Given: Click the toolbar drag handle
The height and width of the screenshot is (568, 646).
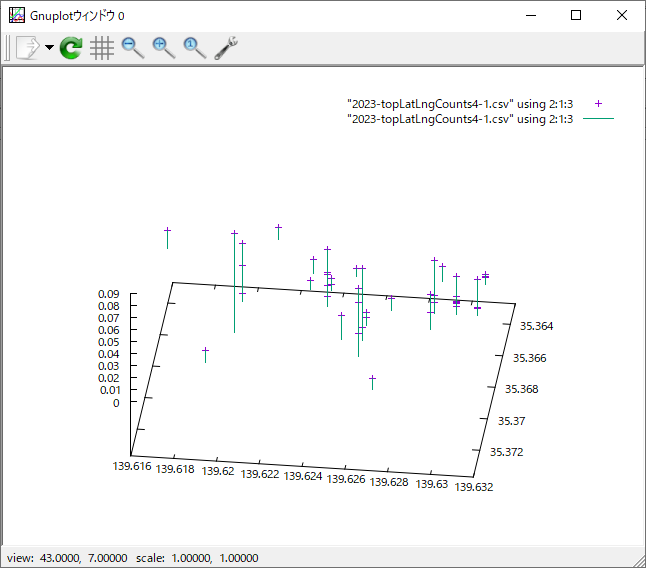Looking at the screenshot, I should point(7,48).
